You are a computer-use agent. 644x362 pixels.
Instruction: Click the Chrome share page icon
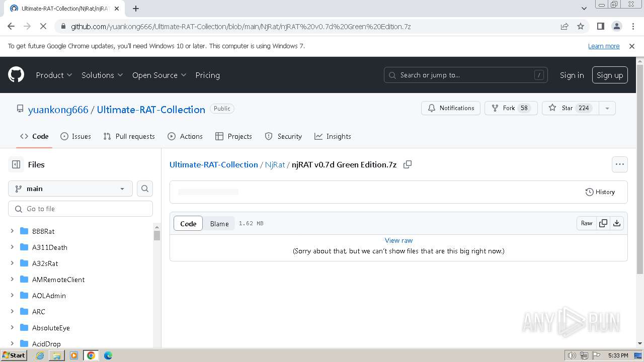[565, 26]
